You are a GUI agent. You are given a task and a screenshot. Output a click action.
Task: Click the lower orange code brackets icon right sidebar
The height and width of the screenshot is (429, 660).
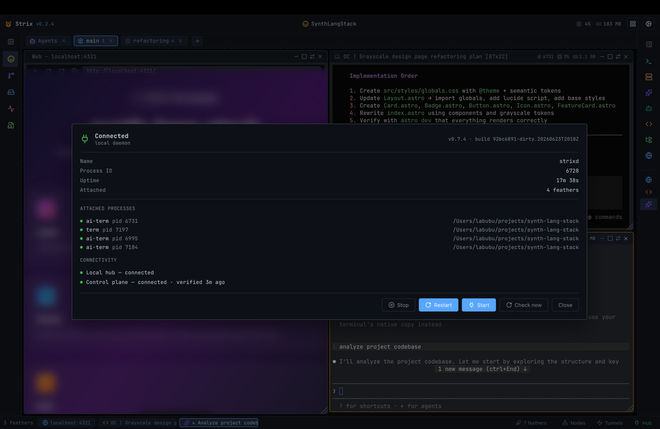(649, 192)
